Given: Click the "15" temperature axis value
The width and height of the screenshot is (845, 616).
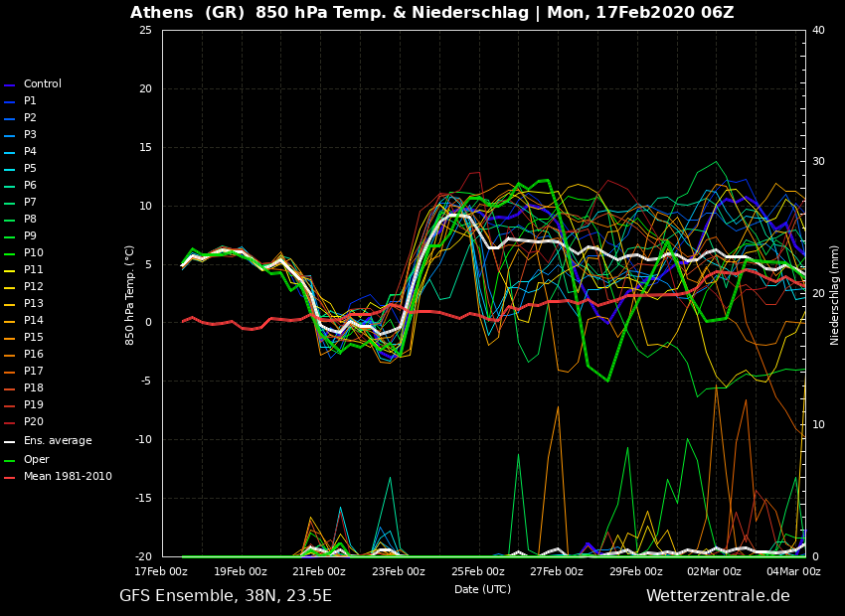Looking at the screenshot, I should pyautogui.click(x=145, y=147).
